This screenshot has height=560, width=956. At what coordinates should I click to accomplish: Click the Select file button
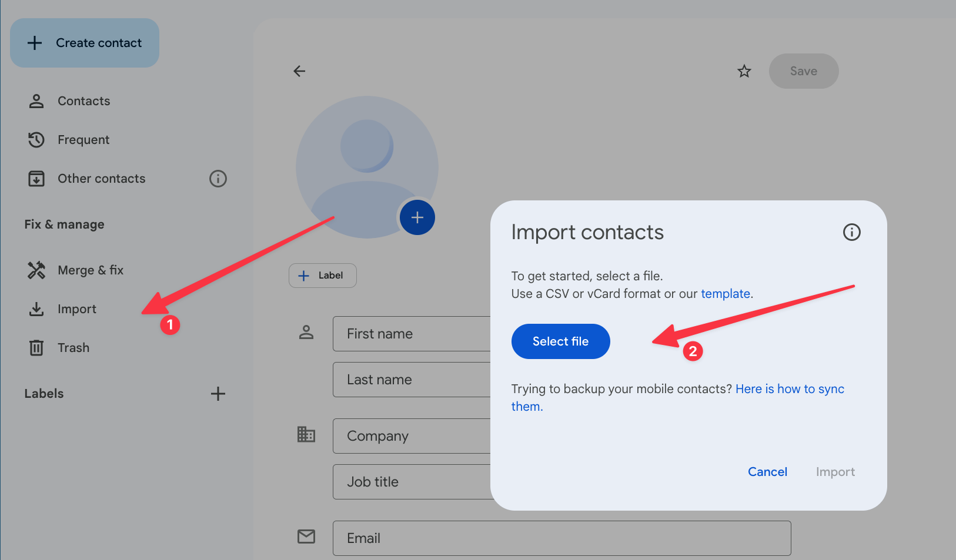pos(561,341)
